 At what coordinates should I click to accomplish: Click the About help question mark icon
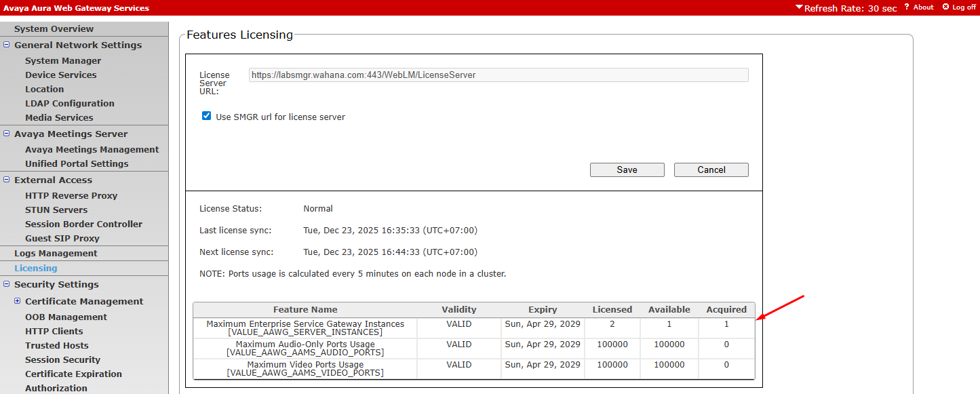(907, 7)
